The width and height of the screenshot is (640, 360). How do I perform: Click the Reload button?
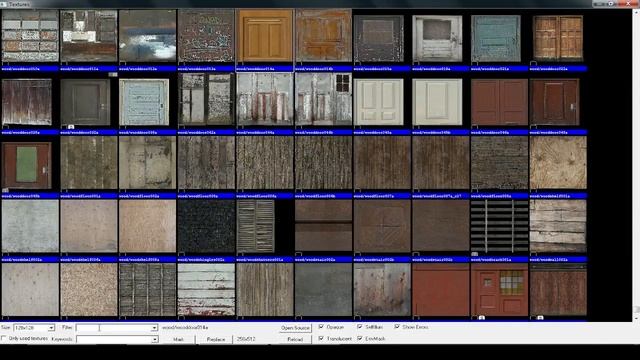coord(295,339)
